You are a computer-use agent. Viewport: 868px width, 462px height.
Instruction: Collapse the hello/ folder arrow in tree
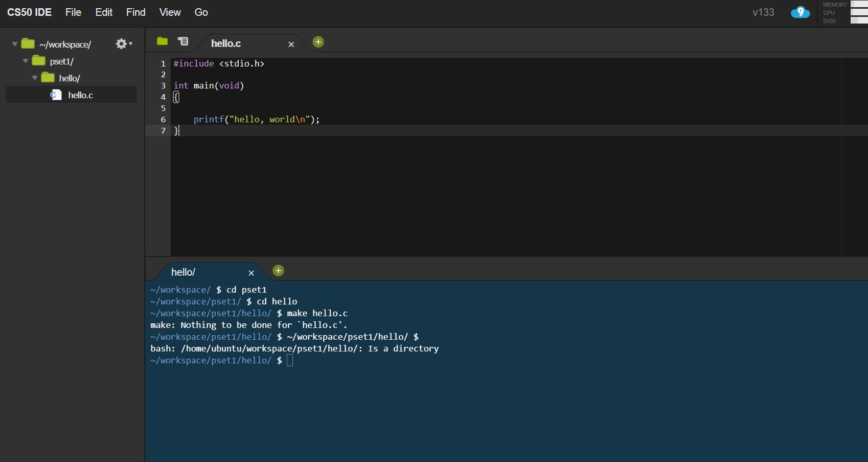point(35,78)
